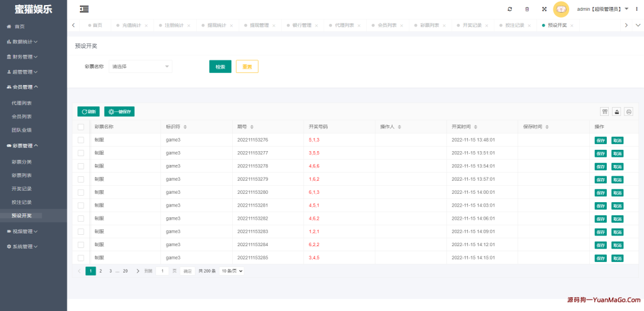Screen dimensions: 644x311
Task: Click the 一键保存 button
Action: 119,111
